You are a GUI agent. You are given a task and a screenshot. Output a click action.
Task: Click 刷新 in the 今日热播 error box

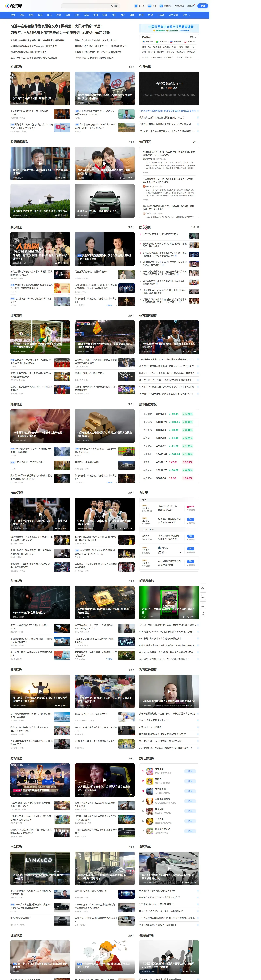(170, 88)
